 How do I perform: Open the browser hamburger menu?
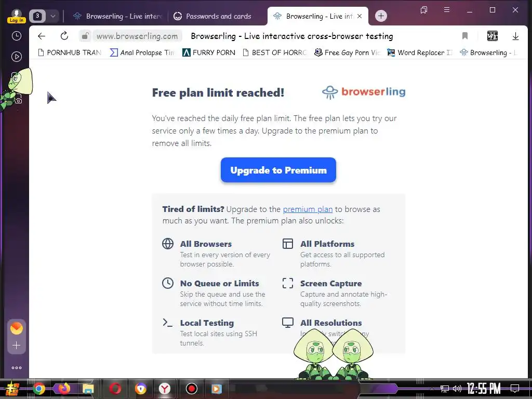coord(447,10)
